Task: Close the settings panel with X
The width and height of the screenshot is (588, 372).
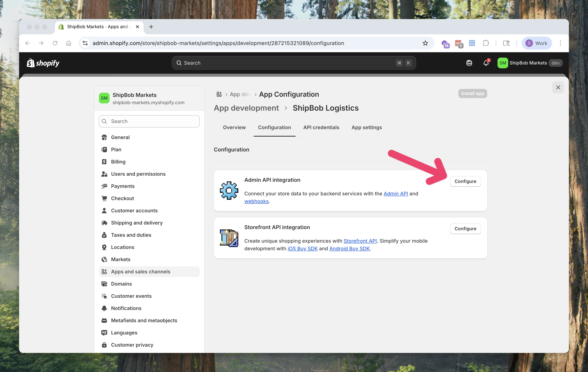Action: point(558,87)
